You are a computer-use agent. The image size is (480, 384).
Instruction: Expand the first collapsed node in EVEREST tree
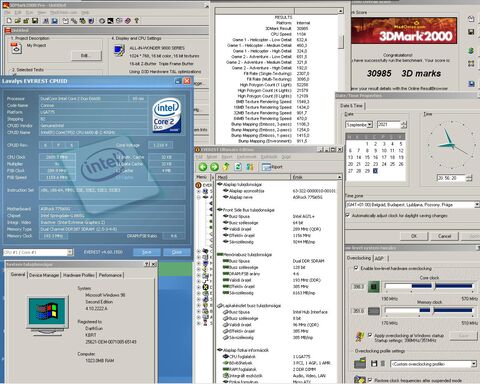(199, 191)
